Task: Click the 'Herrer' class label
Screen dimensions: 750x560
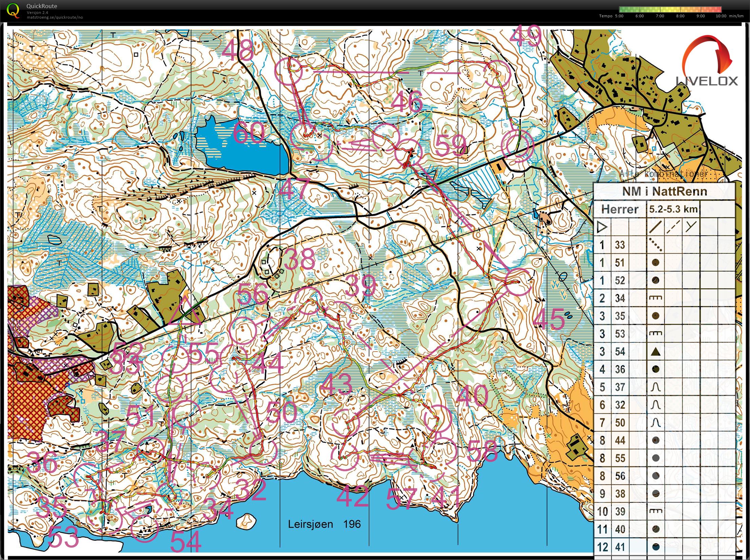Action: [x=620, y=209]
